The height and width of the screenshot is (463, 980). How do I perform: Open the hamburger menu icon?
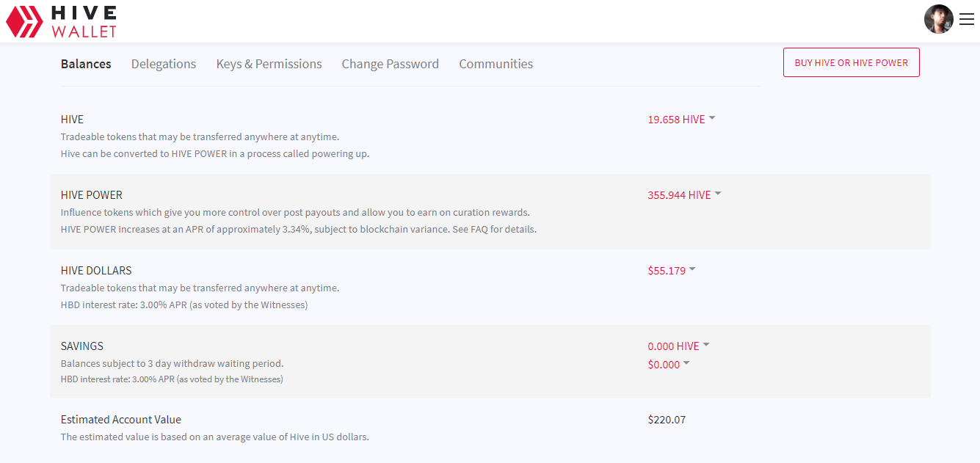966,20
